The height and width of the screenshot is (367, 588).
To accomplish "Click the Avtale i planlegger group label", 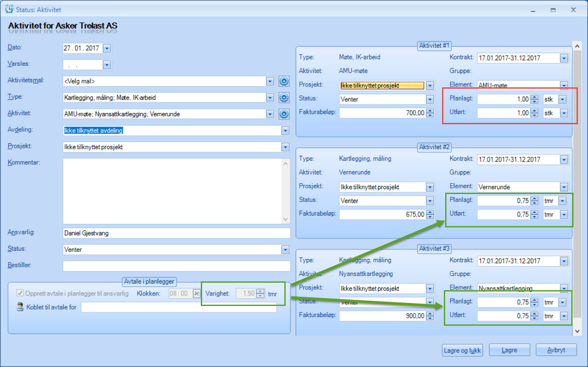I will pos(149,281).
